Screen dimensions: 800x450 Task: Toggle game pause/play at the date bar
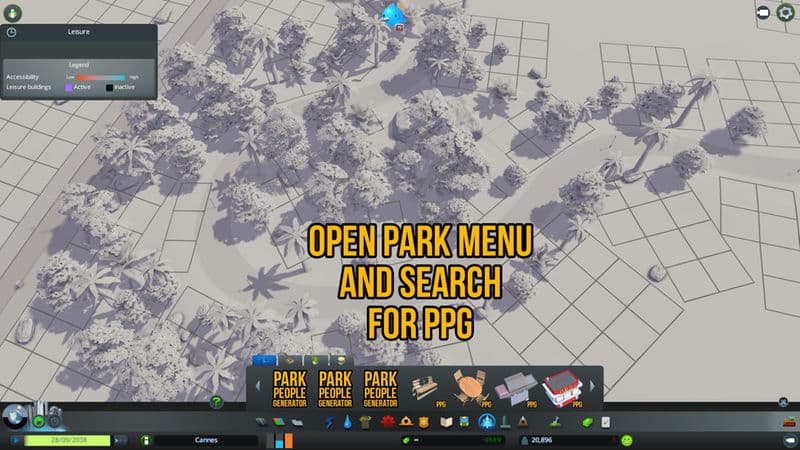pyautogui.click(x=17, y=440)
